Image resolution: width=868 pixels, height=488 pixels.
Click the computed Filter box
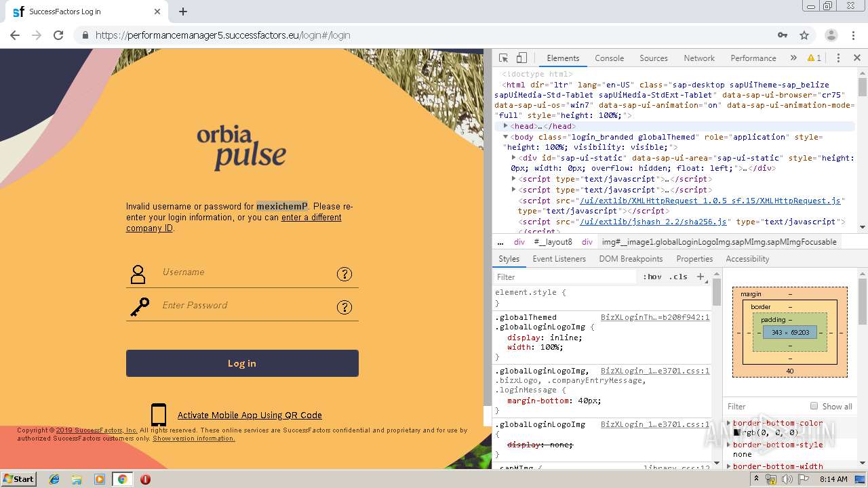tap(763, 406)
